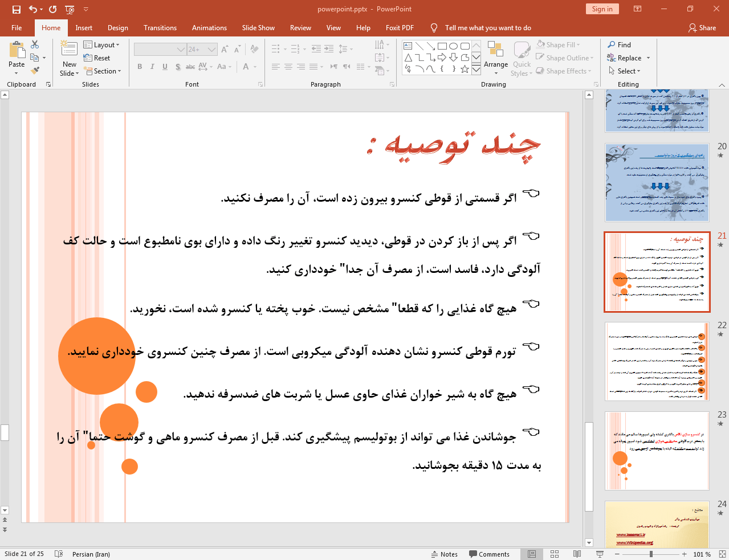Open the Transitions tab
This screenshot has width=729, height=560.
pos(160,27)
